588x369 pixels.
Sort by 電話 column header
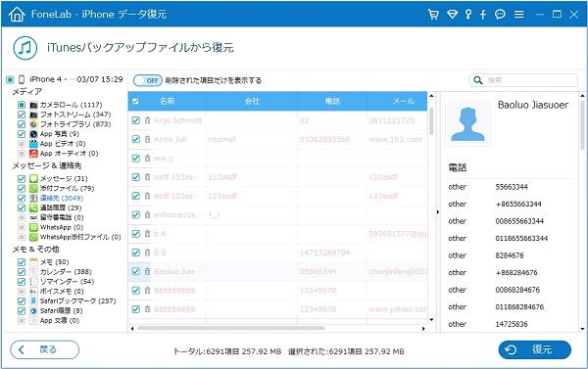(332, 101)
